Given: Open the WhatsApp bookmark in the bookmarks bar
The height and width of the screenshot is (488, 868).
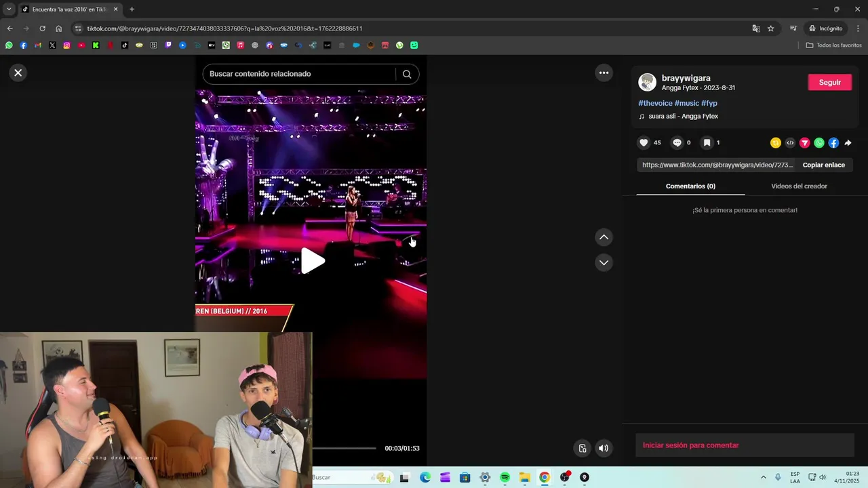Looking at the screenshot, I should click(9, 45).
